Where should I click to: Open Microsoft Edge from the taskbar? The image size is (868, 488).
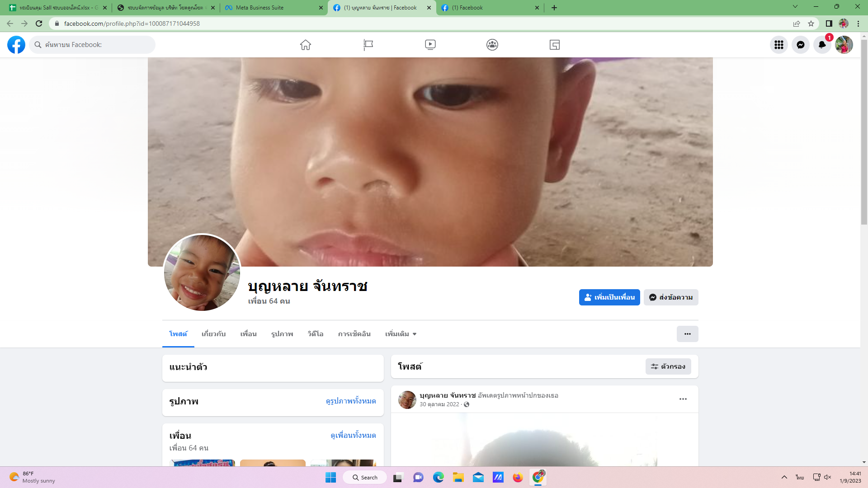[438, 477]
